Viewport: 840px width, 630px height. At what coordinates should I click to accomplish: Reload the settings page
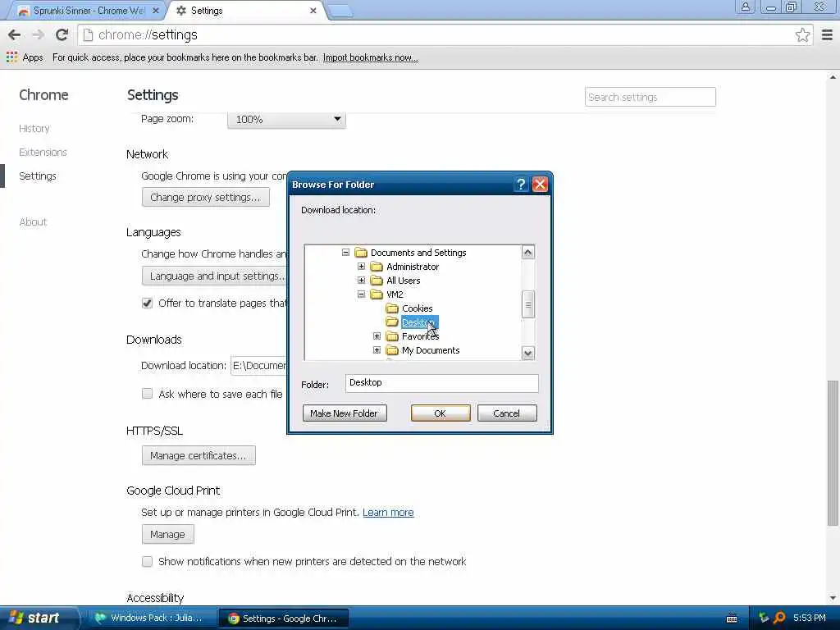point(62,34)
